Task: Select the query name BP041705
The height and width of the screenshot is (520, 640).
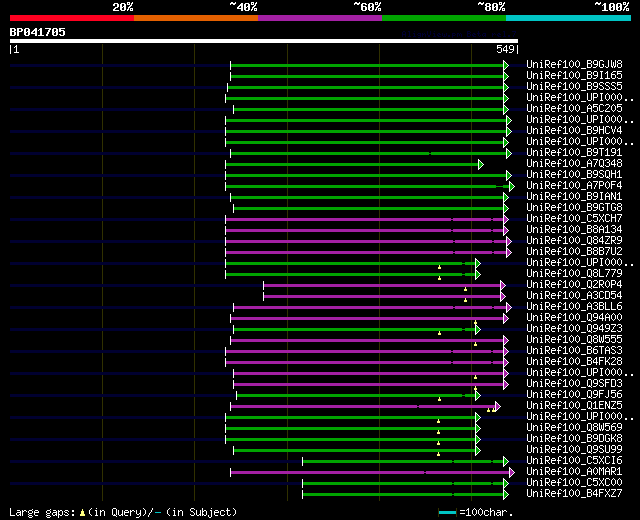Action: (38, 32)
